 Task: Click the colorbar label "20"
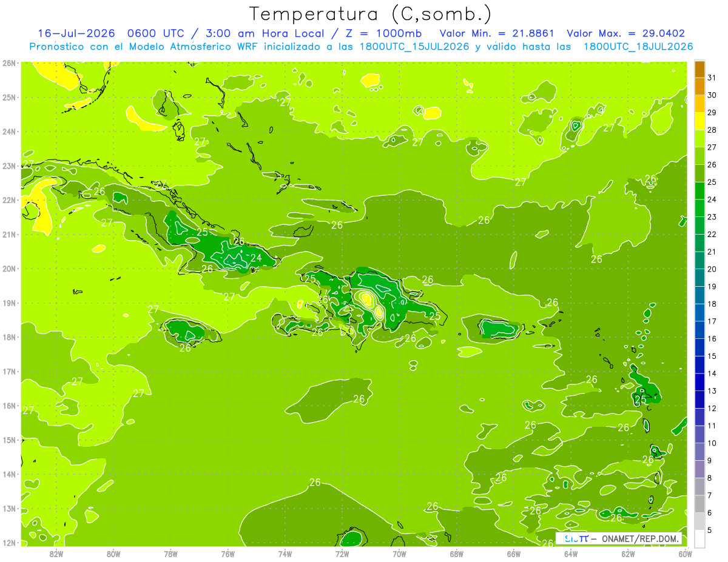click(x=712, y=269)
